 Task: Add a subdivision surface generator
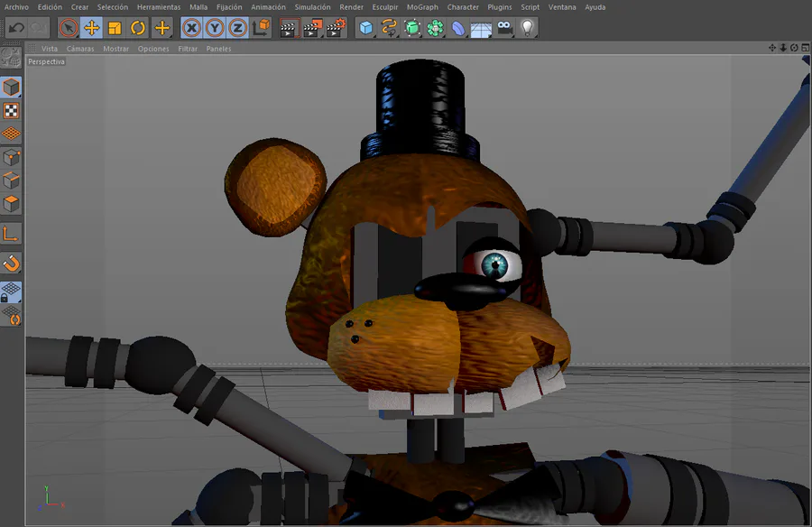point(412,28)
